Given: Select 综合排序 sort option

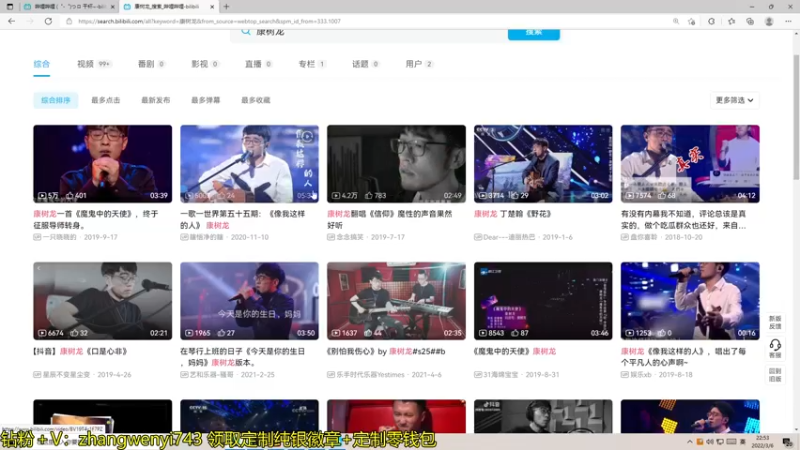Looking at the screenshot, I should click(56, 101).
